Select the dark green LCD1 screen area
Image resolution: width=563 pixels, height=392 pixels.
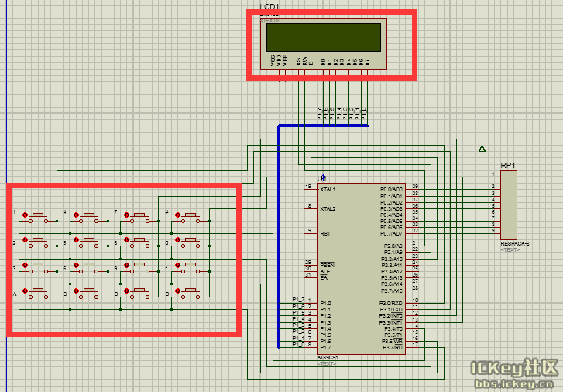click(x=324, y=37)
